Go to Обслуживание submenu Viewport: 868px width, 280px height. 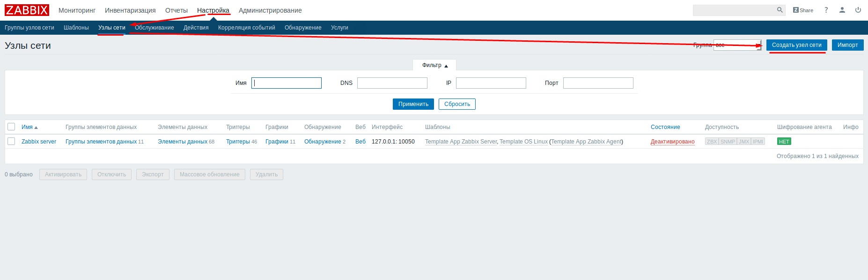(x=154, y=28)
